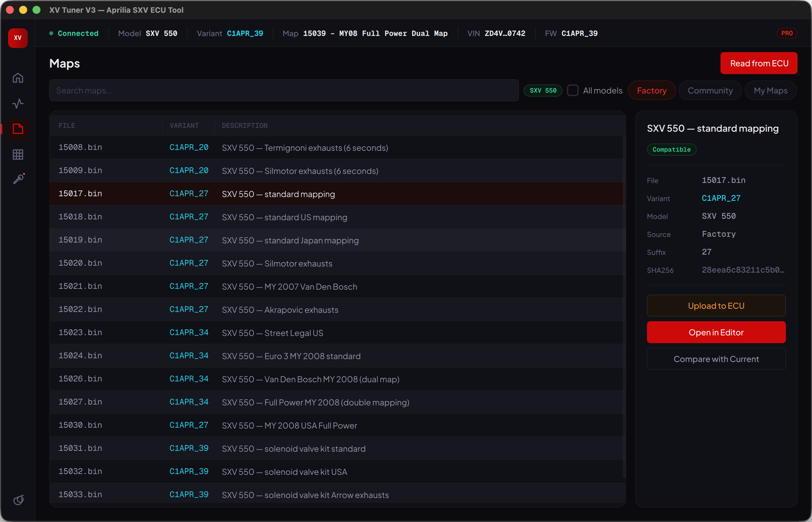
Task: Click into the Search maps field
Action: [284, 90]
